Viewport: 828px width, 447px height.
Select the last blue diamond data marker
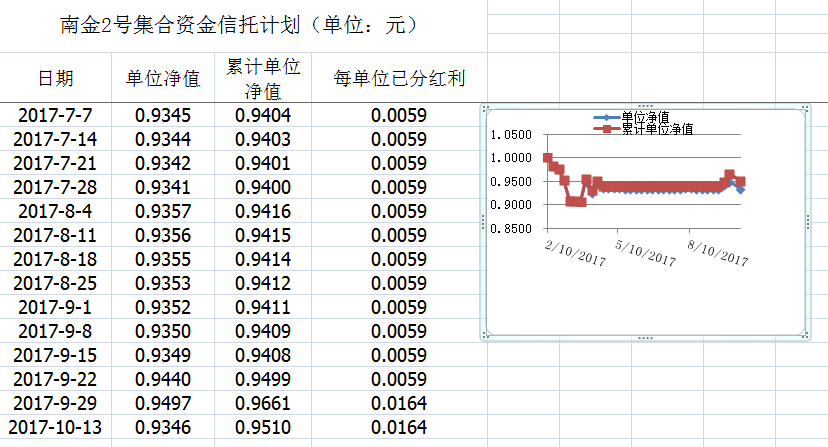click(x=740, y=189)
